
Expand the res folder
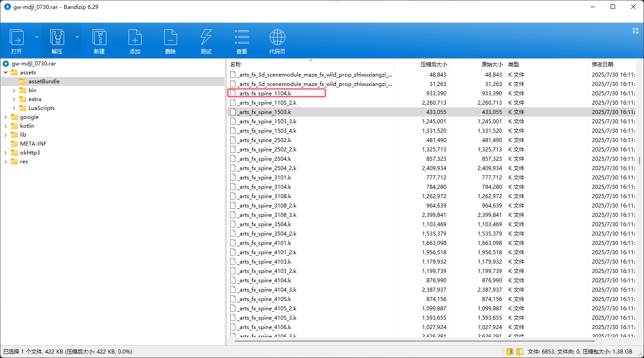click(5, 162)
